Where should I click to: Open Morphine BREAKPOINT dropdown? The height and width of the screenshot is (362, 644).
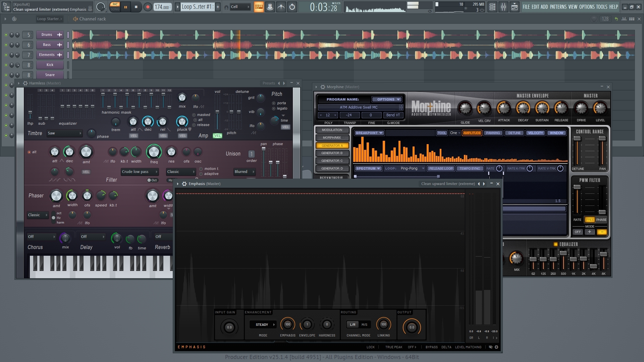coord(369,133)
